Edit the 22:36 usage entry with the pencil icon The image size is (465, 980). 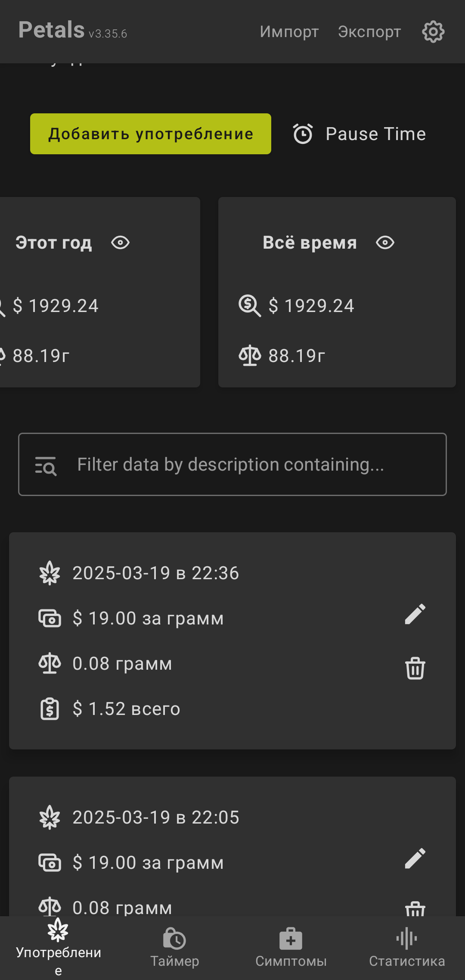(x=415, y=614)
